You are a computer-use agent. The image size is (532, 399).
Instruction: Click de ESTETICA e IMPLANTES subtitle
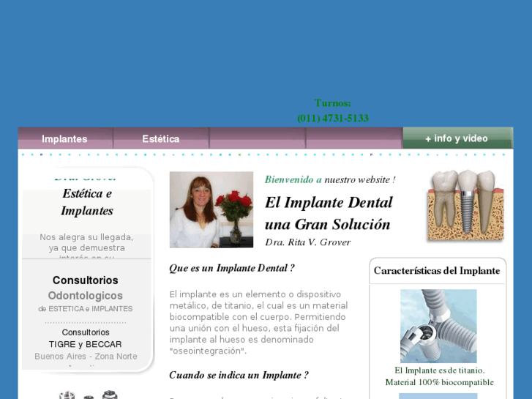tap(86, 309)
